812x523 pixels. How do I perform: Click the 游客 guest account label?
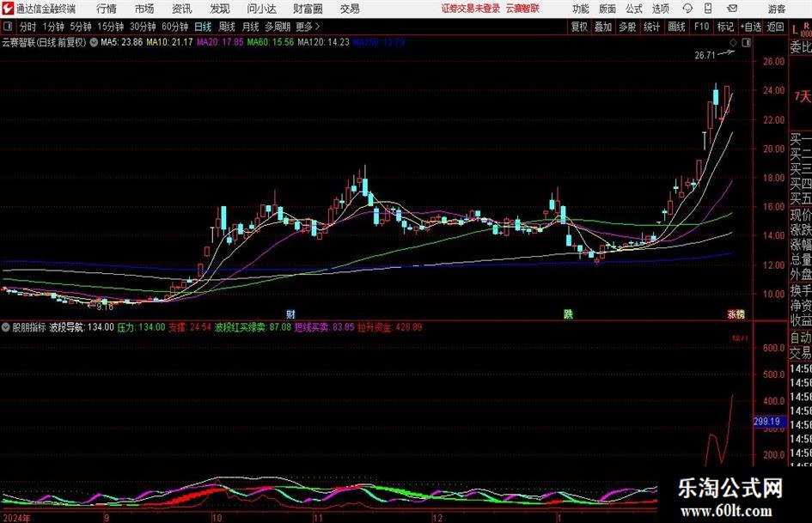point(777,9)
